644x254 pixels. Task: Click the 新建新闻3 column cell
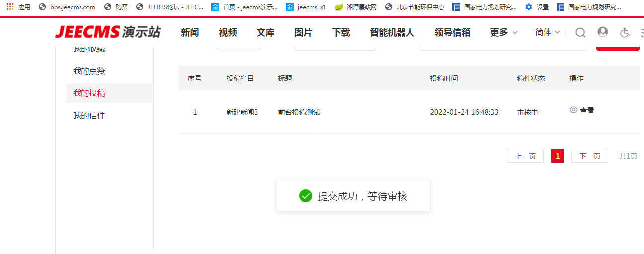pyautogui.click(x=242, y=112)
